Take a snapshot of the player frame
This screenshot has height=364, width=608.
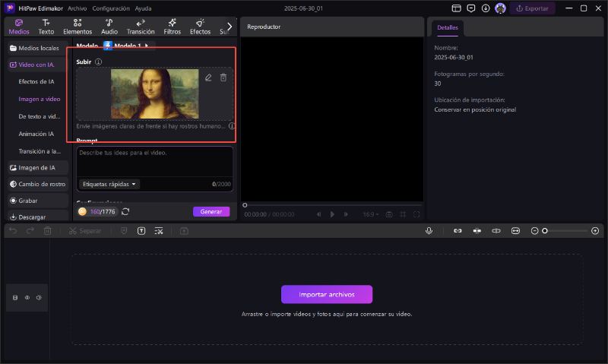coord(389,214)
